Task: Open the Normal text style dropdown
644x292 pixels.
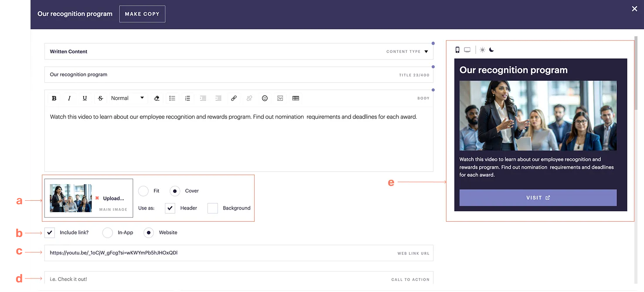Action: 127,98
